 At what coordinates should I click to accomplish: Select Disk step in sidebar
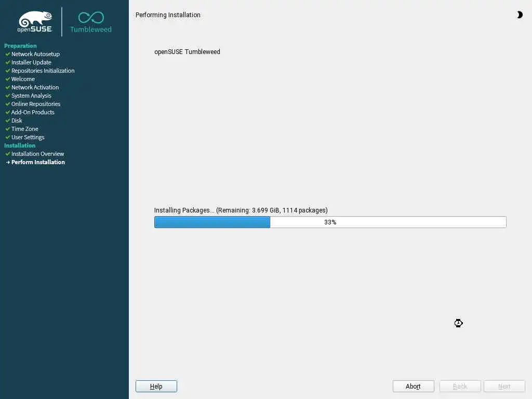pyautogui.click(x=17, y=121)
